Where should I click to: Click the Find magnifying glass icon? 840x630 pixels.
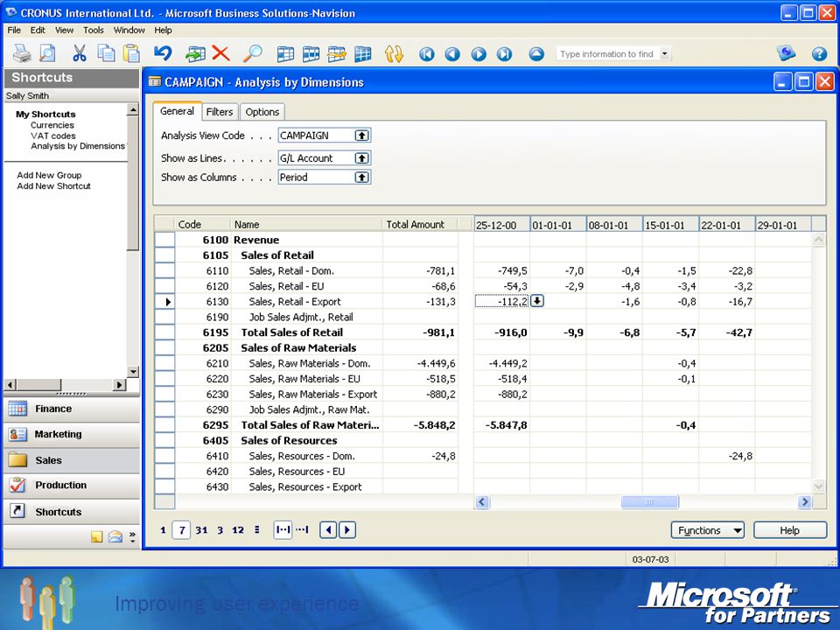tap(252, 53)
